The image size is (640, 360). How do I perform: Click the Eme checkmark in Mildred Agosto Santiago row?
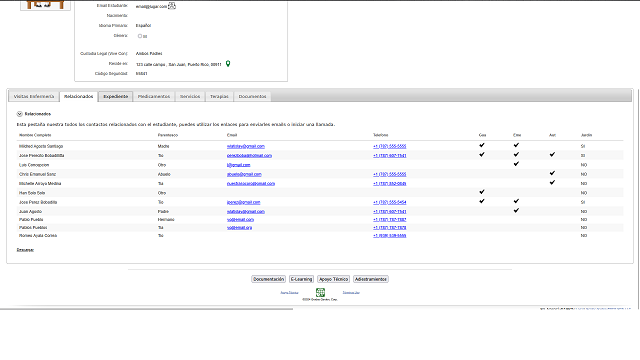[516, 145]
